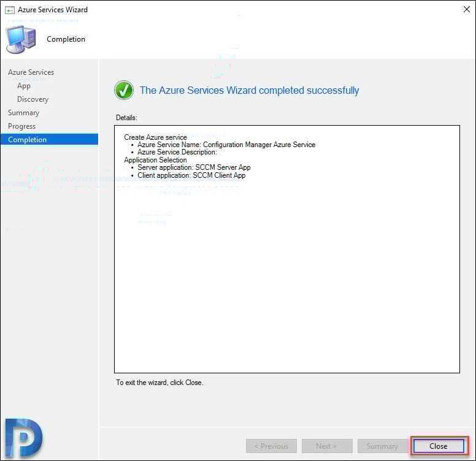The height and width of the screenshot is (461, 476).
Task: Click 'Client application: SCCM Client App' line
Action: [x=191, y=175]
